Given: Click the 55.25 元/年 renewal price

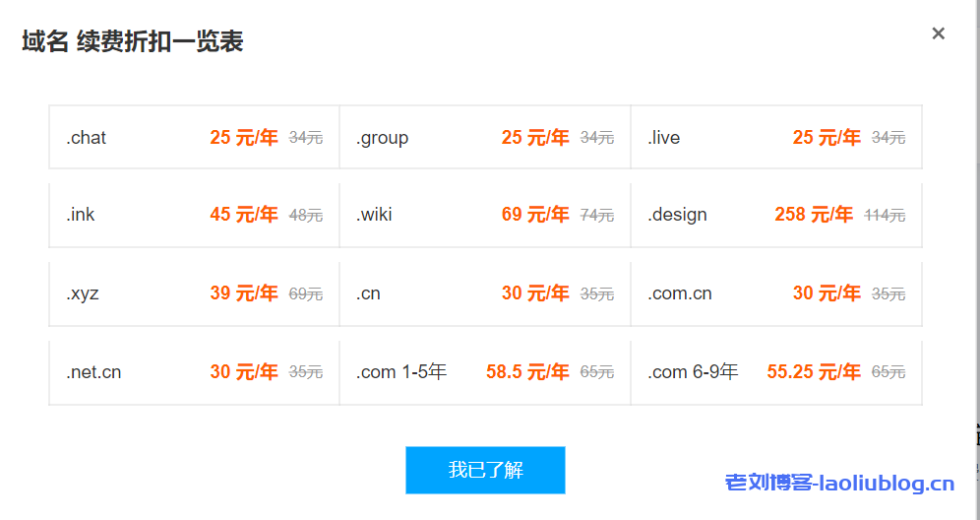Looking at the screenshot, I should pos(814,372).
